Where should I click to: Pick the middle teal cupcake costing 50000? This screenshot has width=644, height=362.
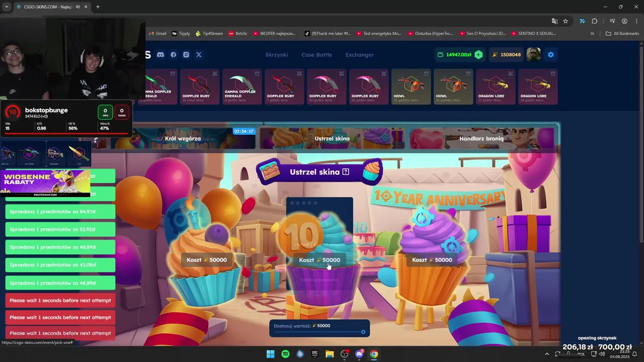click(x=319, y=260)
